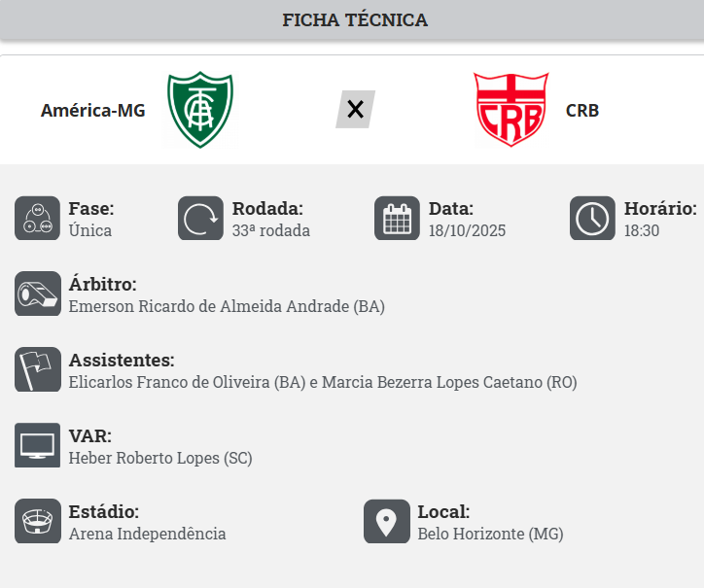Click the VAR monitor icon
Image resolution: width=704 pixels, height=588 pixels.
38,446
